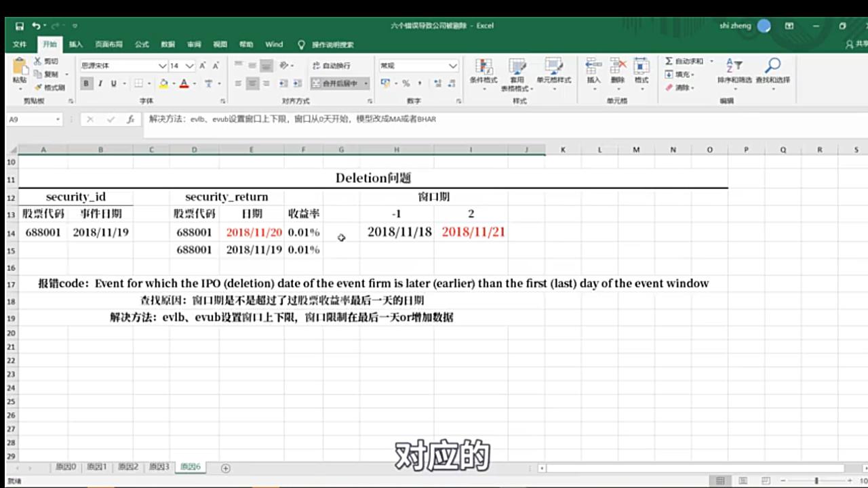The image size is (868, 488).
Task: Click the Name Box showing A9
Action: click(34, 119)
